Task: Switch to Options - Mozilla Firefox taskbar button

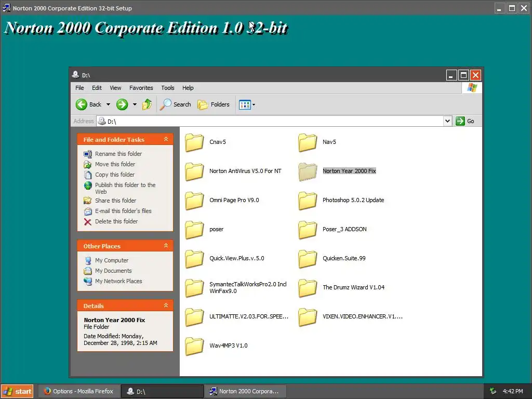Action: [79, 391]
